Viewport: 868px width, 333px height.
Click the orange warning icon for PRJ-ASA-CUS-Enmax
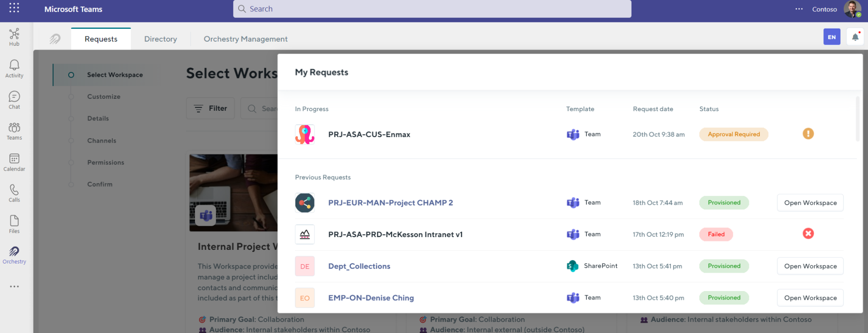pos(808,134)
